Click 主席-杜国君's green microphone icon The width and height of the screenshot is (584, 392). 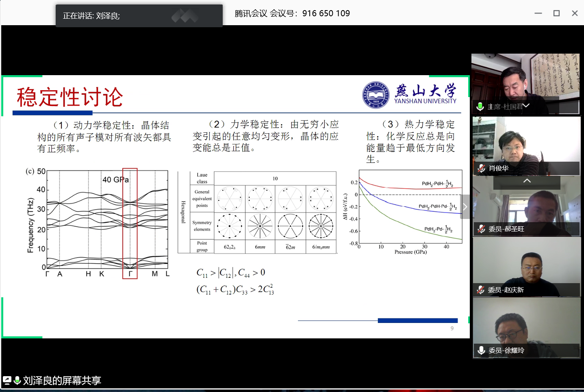coord(480,106)
